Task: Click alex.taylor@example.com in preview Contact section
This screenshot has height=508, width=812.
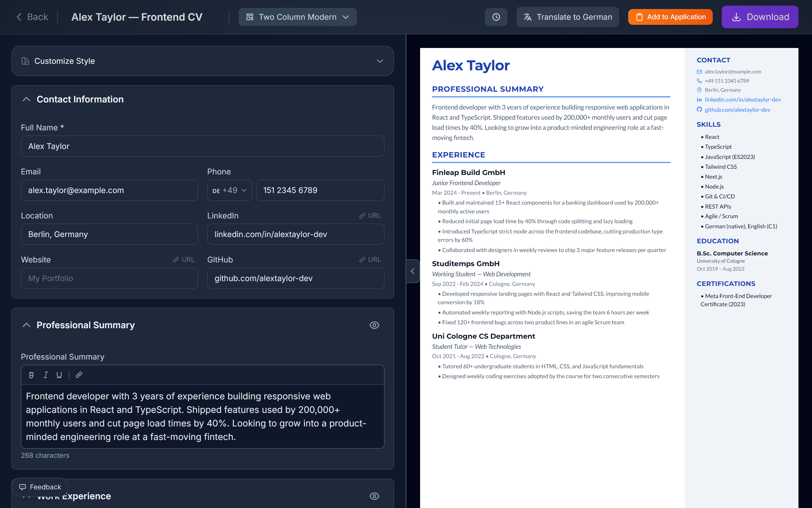Action: (x=733, y=72)
